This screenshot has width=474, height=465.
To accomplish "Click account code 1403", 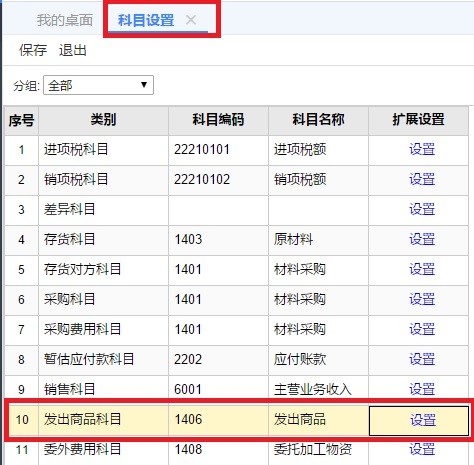I will 188,239.
